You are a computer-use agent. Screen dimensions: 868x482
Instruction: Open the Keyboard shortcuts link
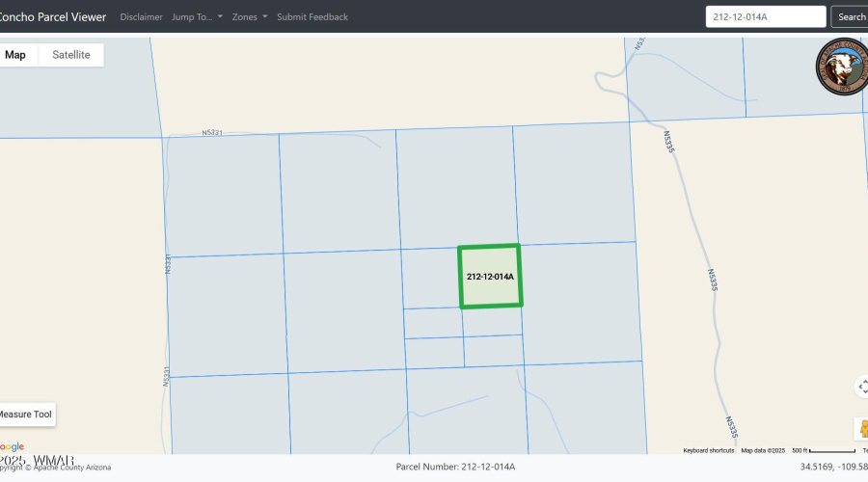pyautogui.click(x=709, y=450)
